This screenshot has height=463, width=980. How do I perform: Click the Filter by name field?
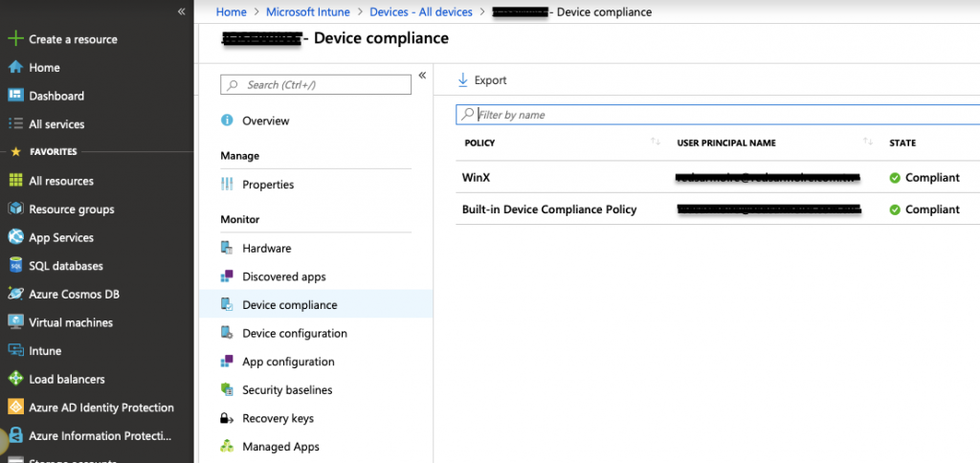click(718, 115)
